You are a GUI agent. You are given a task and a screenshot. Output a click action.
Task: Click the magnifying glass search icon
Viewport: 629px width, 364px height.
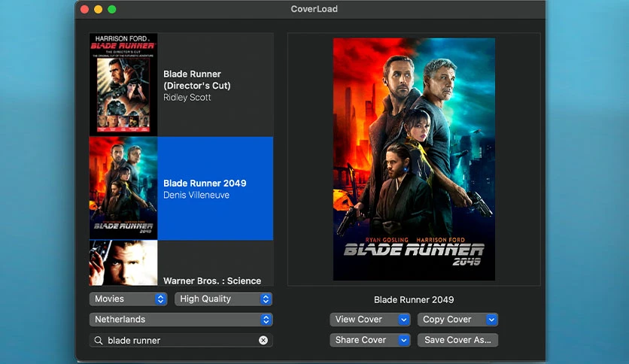tap(99, 341)
